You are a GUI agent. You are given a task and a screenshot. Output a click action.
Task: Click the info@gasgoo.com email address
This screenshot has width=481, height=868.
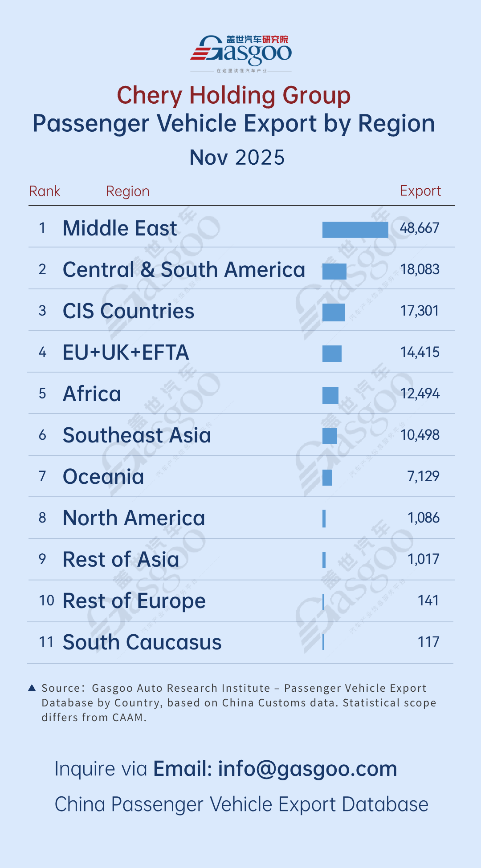[307, 769]
